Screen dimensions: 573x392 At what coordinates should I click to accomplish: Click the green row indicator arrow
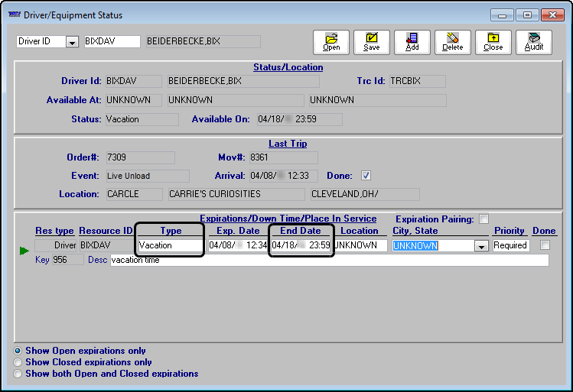(x=24, y=250)
